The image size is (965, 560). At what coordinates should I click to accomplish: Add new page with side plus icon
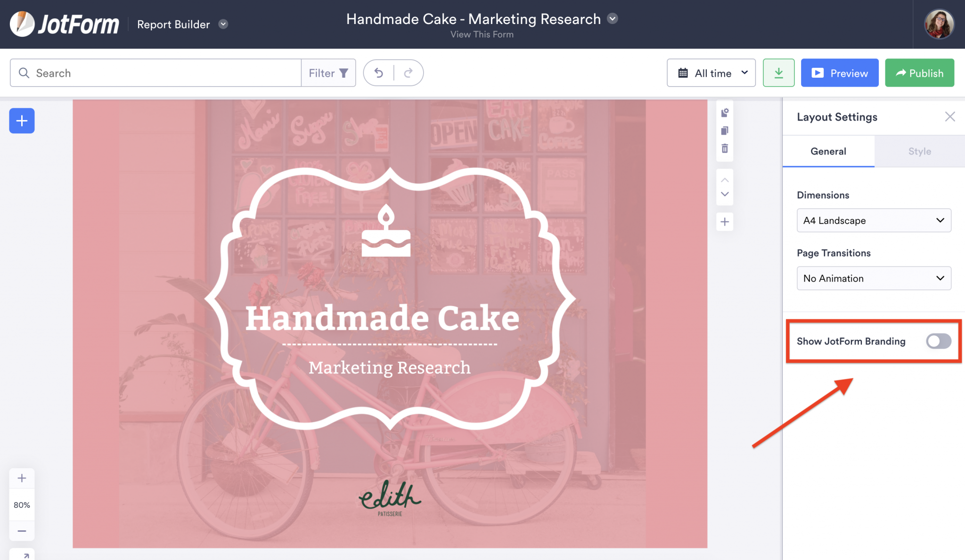(725, 222)
